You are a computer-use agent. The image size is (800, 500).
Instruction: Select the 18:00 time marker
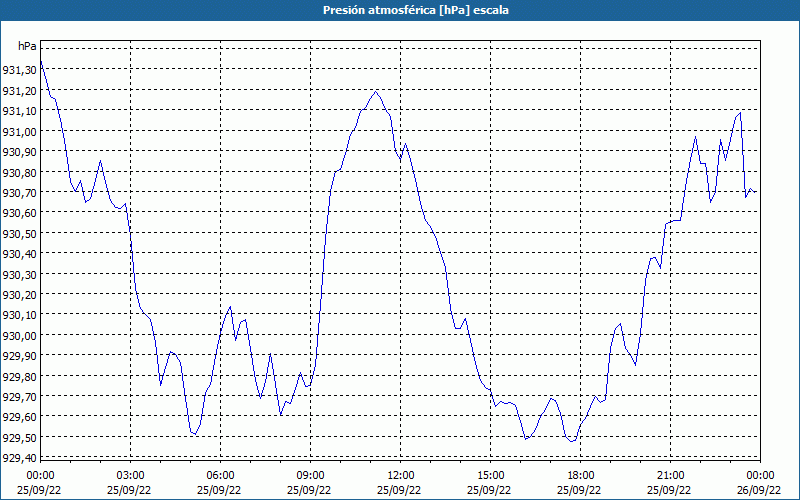click(580, 475)
